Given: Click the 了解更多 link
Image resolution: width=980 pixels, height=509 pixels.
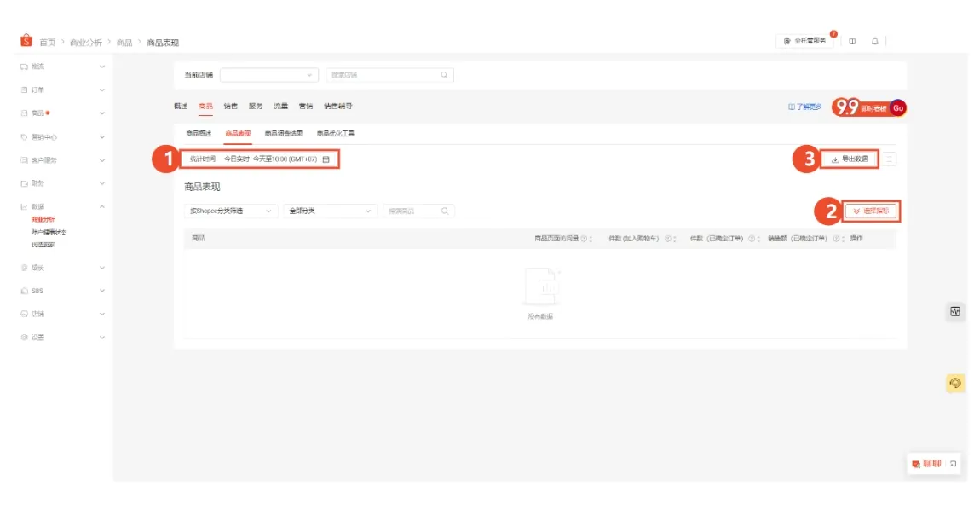Looking at the screenshot, I should coord(805,107).
